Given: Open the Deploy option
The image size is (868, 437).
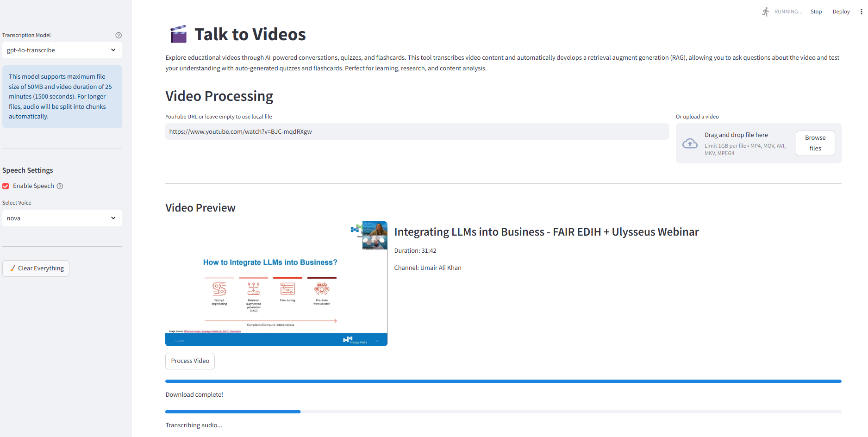Looking at the screenshot, I should [841, 12].
